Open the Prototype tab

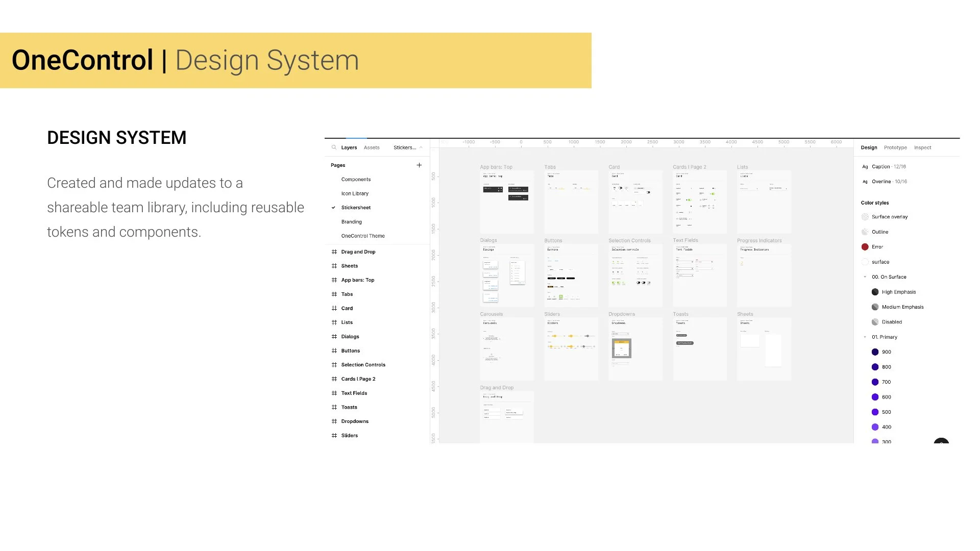pos(895,147)
